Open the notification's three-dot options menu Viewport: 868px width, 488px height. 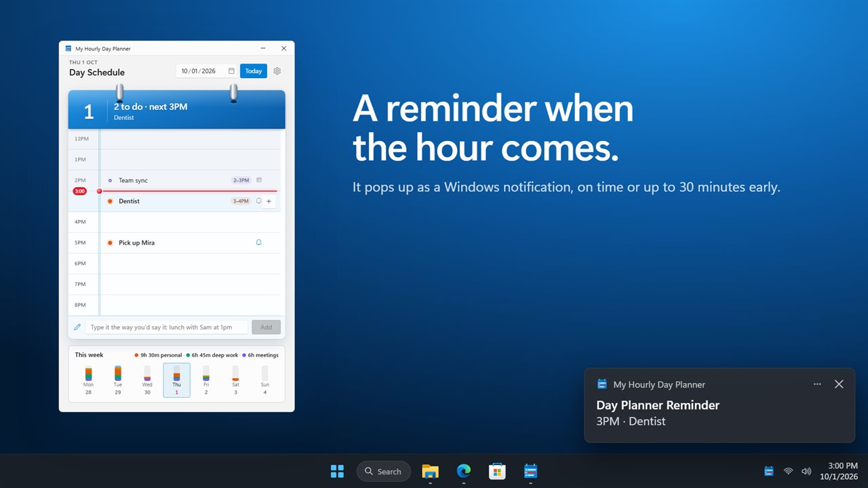coord(817,384)
